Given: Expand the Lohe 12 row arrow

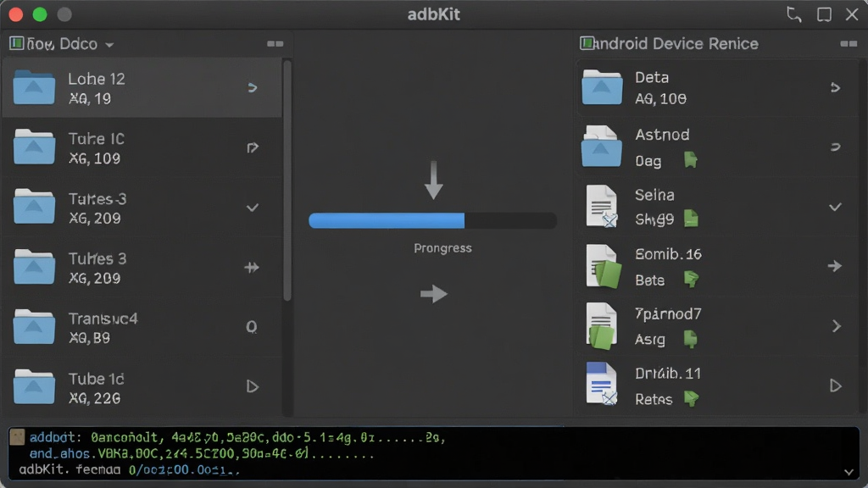Looking at the screenshot, I should tap(253, 87).
